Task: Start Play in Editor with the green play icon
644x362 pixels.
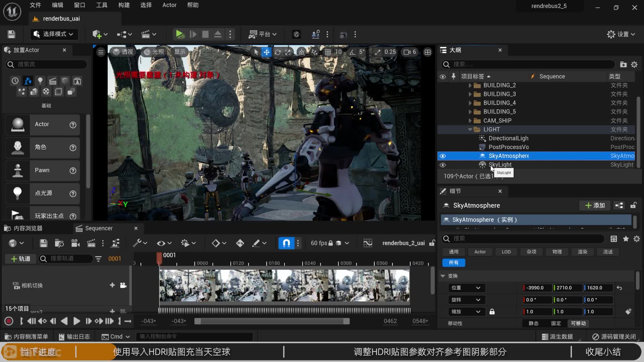Action: (180, 34)
